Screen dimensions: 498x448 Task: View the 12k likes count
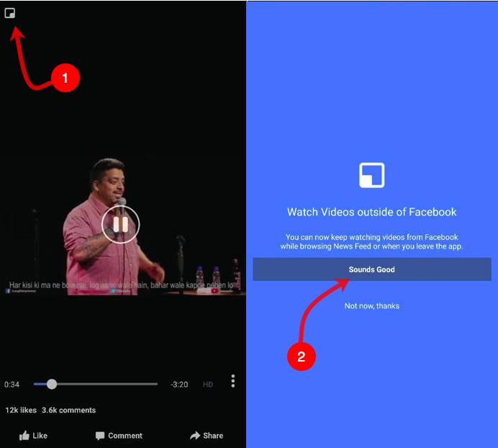21,410
